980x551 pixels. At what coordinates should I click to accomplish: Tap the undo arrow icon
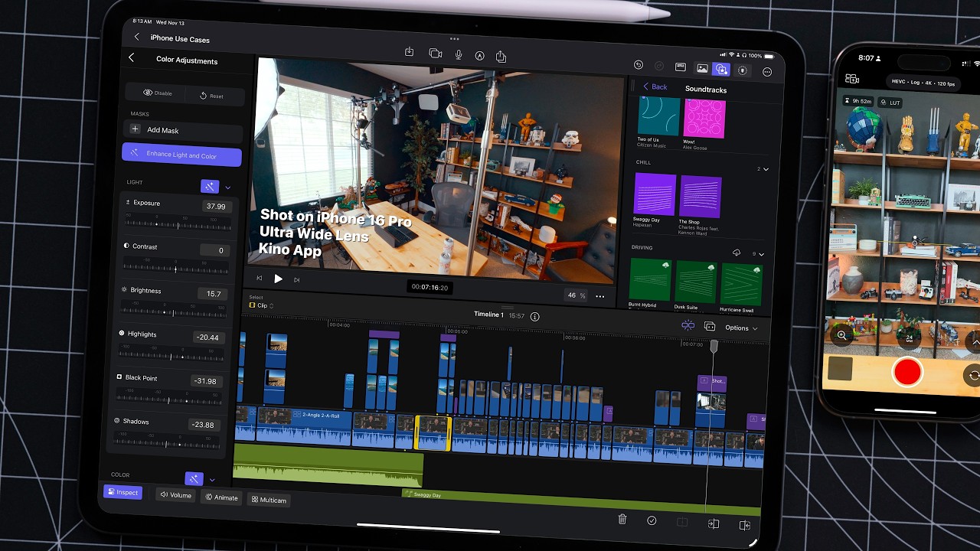[639, 66]
